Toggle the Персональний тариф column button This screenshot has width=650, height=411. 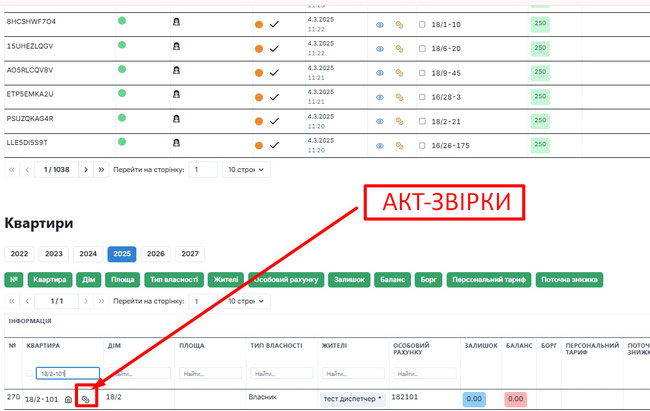click(489, 280)
